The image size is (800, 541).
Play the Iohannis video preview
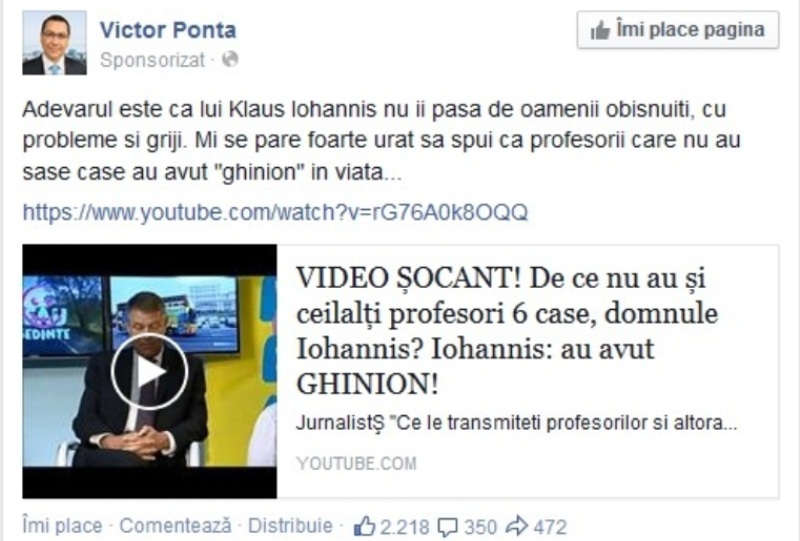click(x=149, y=371)
